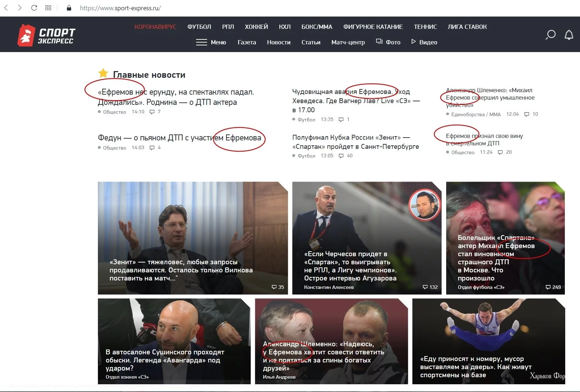Click the 35 comments counter on Зенит card
580x392 pixels.
(278, 287)
